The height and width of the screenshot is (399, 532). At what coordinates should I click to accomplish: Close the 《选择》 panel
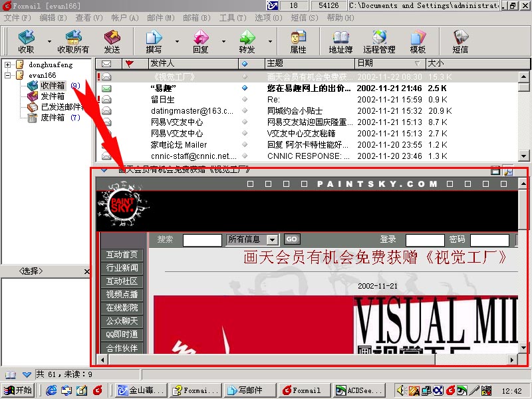(86, 272)
